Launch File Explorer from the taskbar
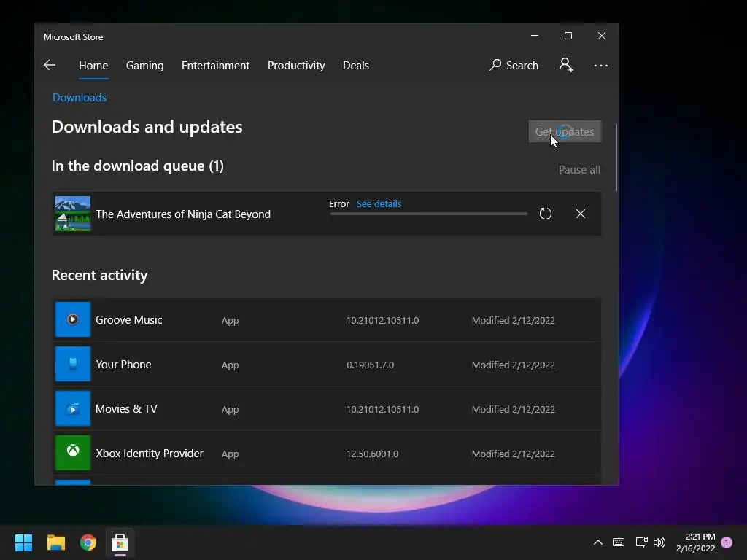 pos(55,542)
